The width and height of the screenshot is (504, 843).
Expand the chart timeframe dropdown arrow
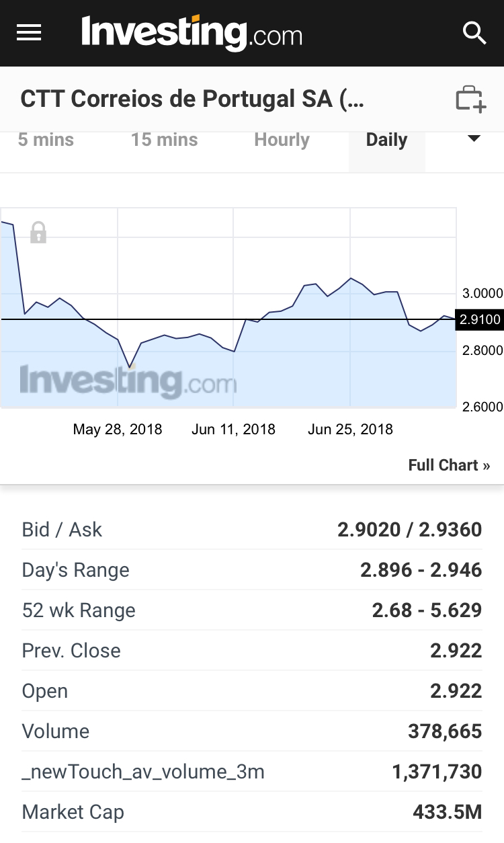coord(474,139)
